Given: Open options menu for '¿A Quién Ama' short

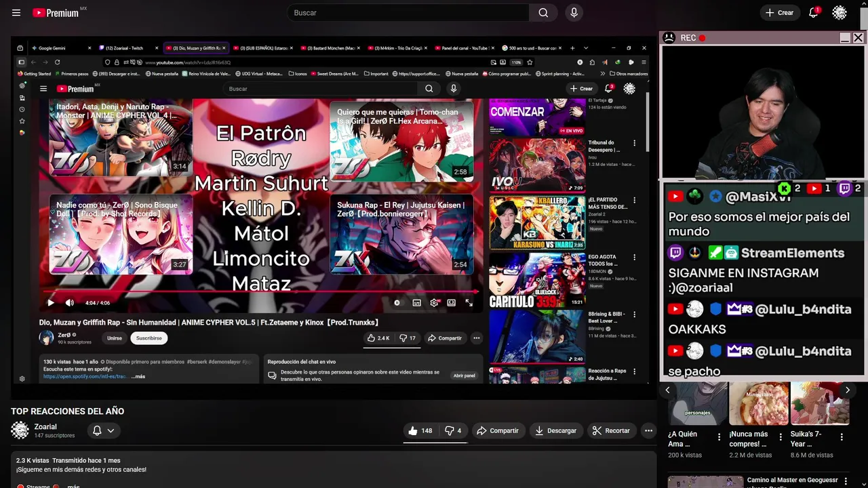Looking at the screenshot, I should point(719,437).
